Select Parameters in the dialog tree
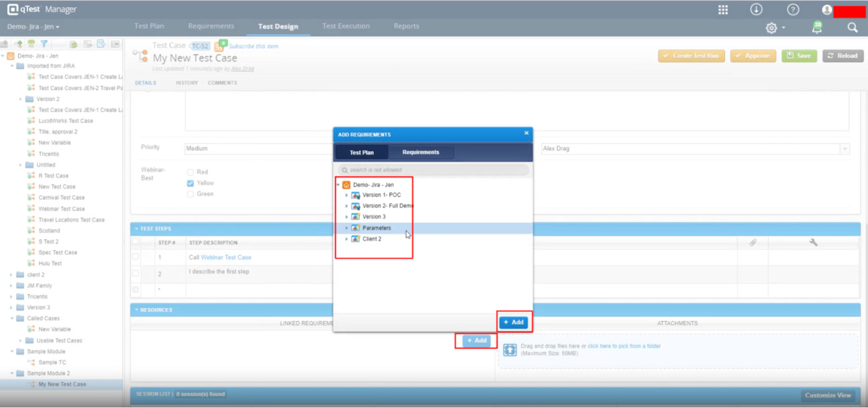 point(377,228)
